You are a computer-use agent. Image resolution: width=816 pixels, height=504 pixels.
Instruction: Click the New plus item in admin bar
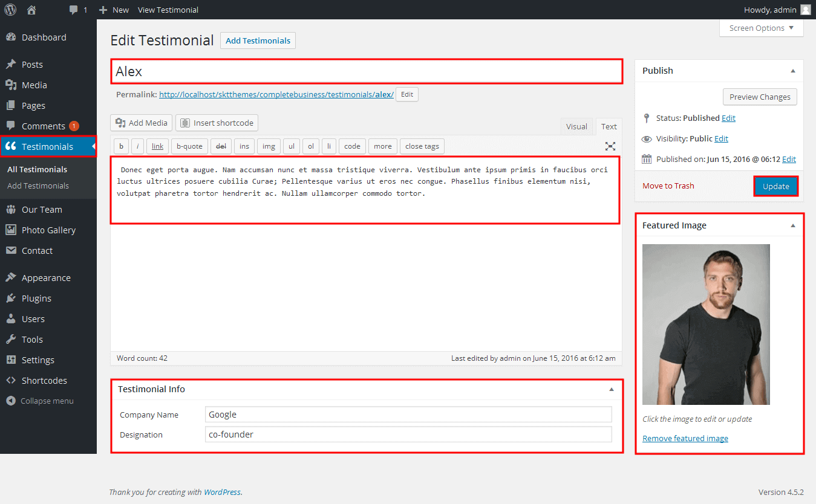[x=114, y=10]
